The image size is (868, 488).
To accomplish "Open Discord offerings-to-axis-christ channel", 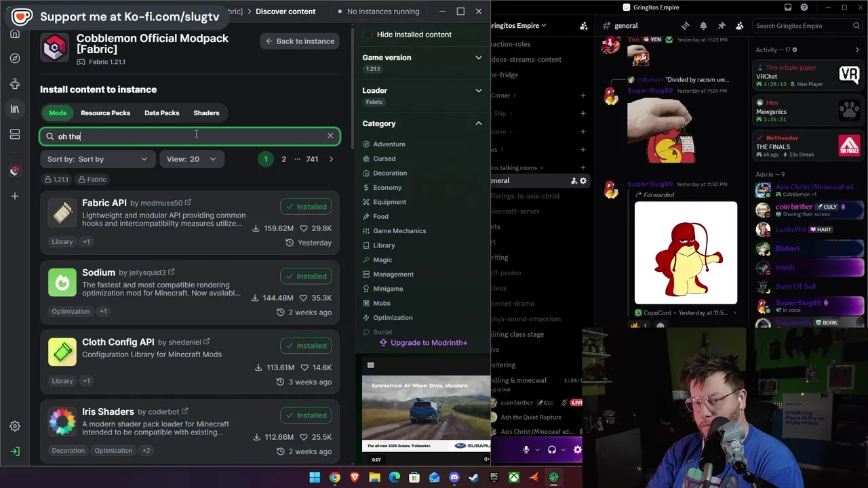I will click(525, 196).
